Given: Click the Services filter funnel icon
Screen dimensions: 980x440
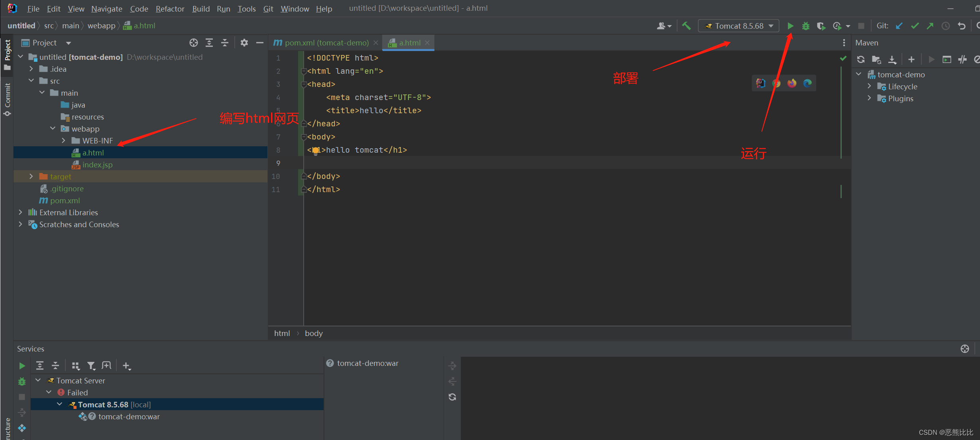Looking at the screenshot, I should click(x=91, y=366).
